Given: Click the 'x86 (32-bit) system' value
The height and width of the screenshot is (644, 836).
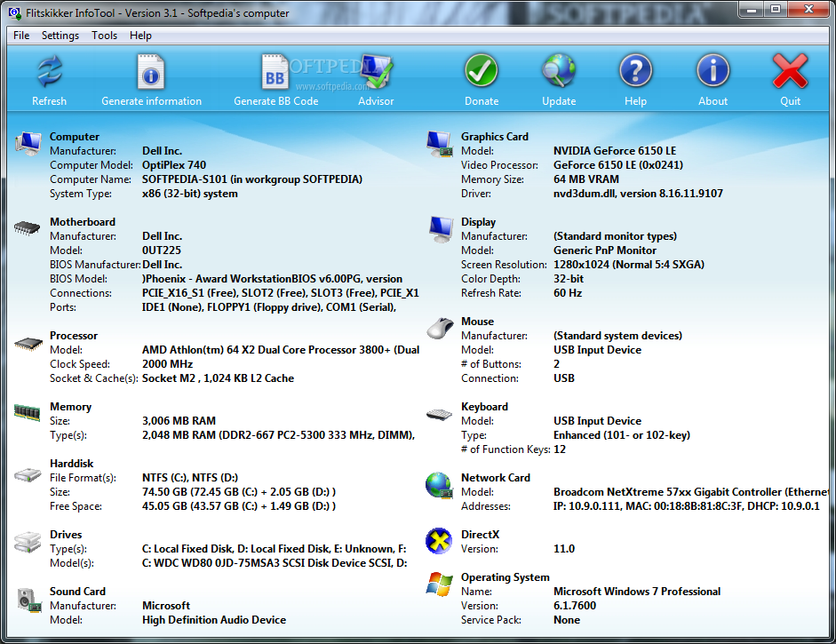Looking at the screenshot, I should [x=190, y=194].
